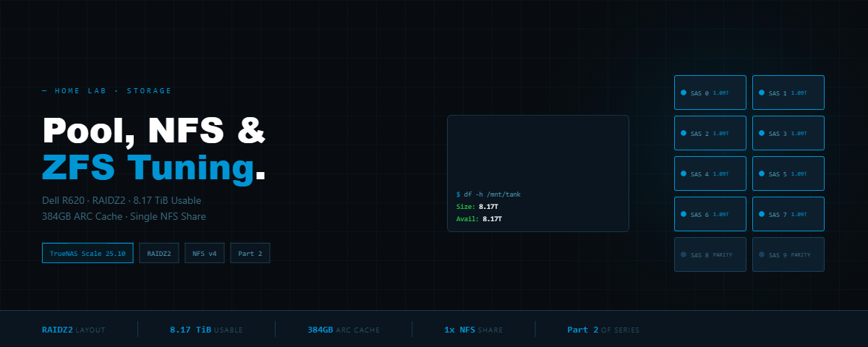Image resolution: width=868 pixels, height=347 pixels.
Task: Click the SAS 7 disk card
Action: (788, 214)
